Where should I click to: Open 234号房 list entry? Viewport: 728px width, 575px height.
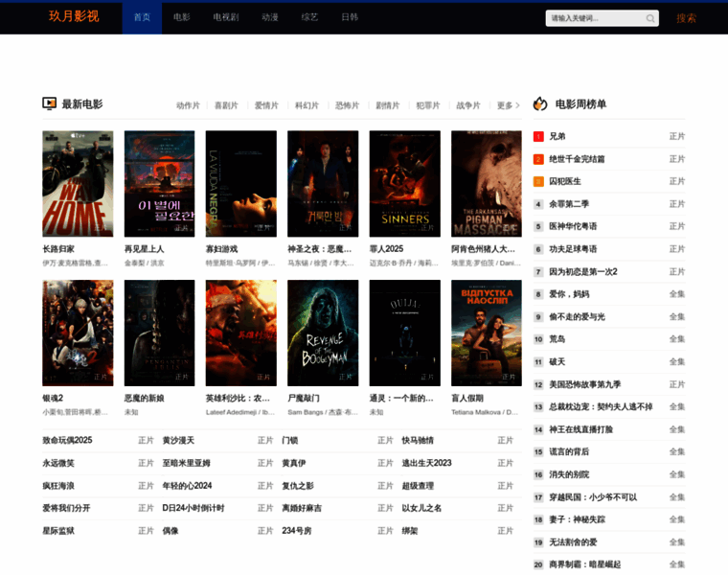click(x=297, y=531)
